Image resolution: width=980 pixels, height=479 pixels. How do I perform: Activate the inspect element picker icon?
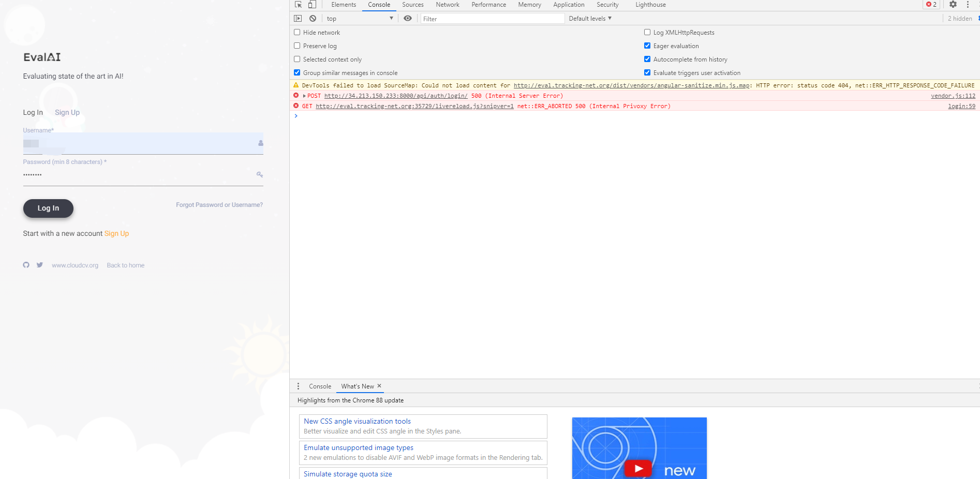298,5
